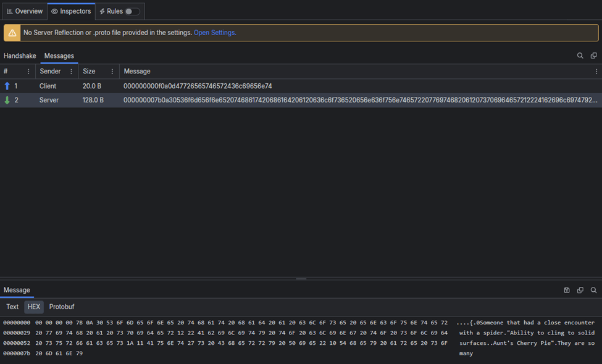Sort by the Size column header
Screen dimensions: 602x364
[89, 72]
